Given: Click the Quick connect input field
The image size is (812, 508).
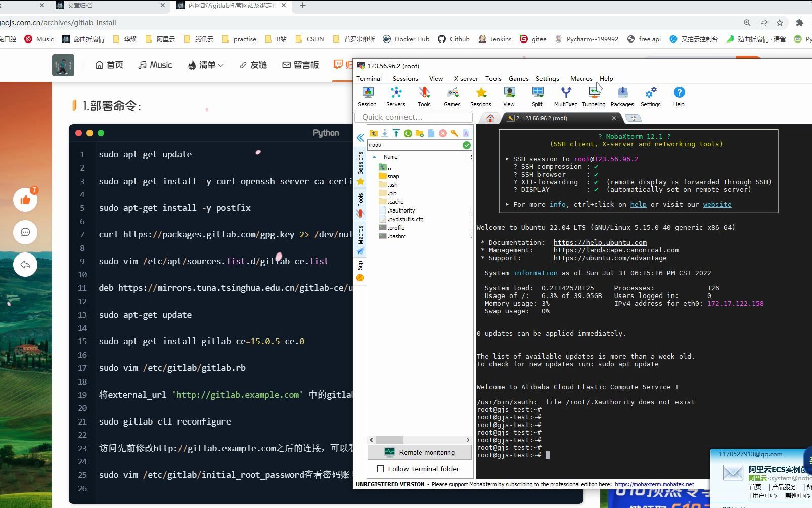Looking at the screenshot, I should 414,117.
